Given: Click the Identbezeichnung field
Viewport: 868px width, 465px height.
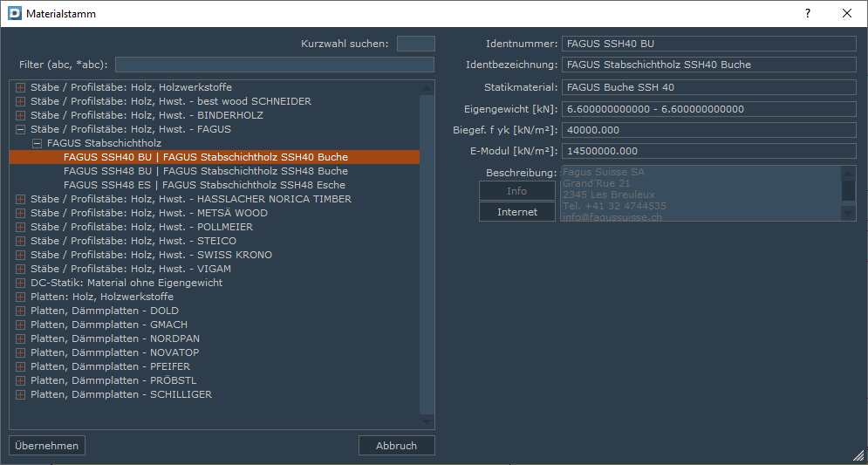Looking at the screenshot, I should coord(709,65).
